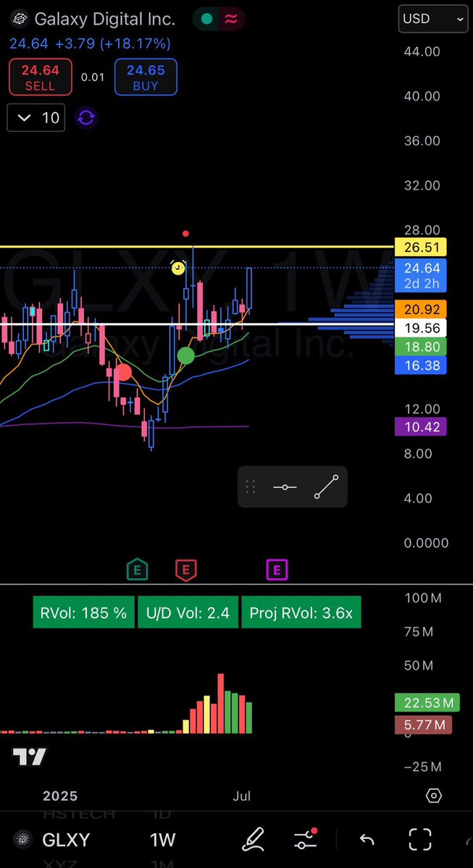Tap the green earnings E marker
The height and width of the screenshot is (868, 473).
[x=138, y=569]
